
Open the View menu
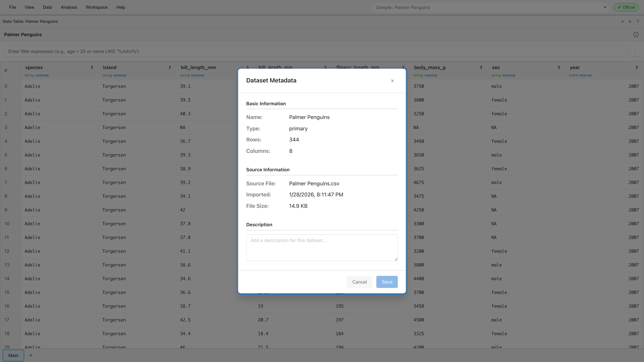[29, 7]
